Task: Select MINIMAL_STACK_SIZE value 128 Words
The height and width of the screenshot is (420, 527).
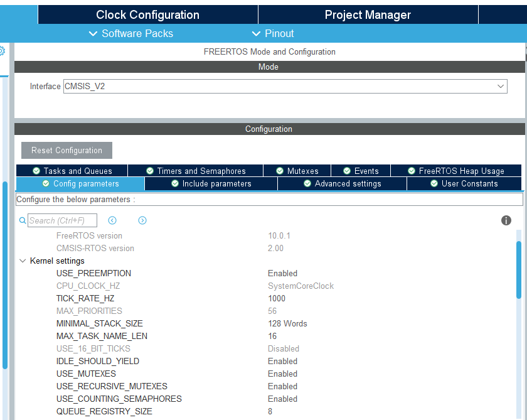Action: pyautogui.click(x=287, y=323)
